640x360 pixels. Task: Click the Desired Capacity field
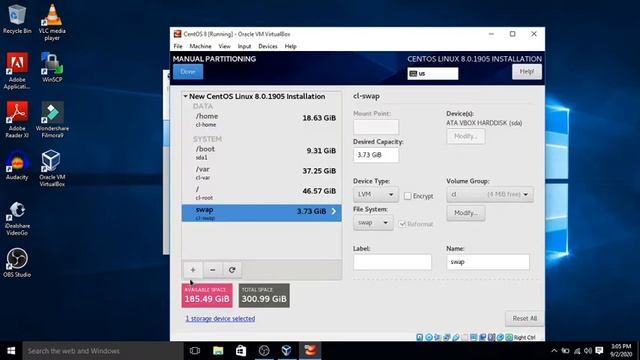click(x=376, y=155)
